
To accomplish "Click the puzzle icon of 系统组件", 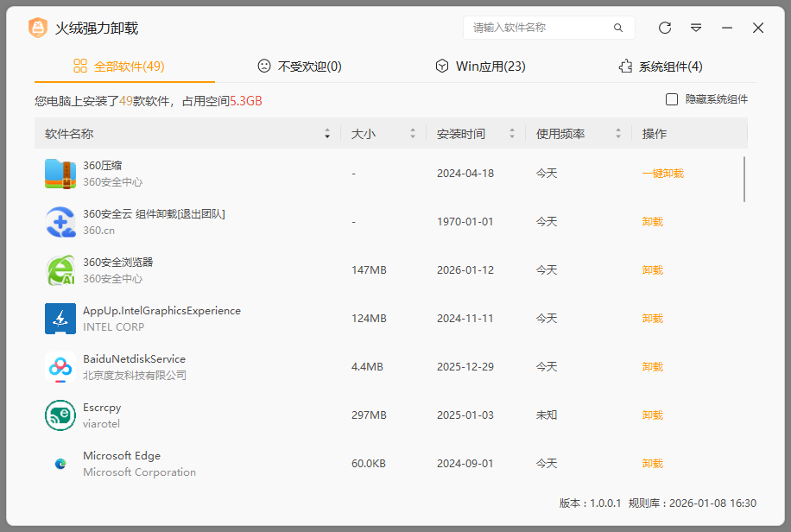I will click(x=625, y=66).
